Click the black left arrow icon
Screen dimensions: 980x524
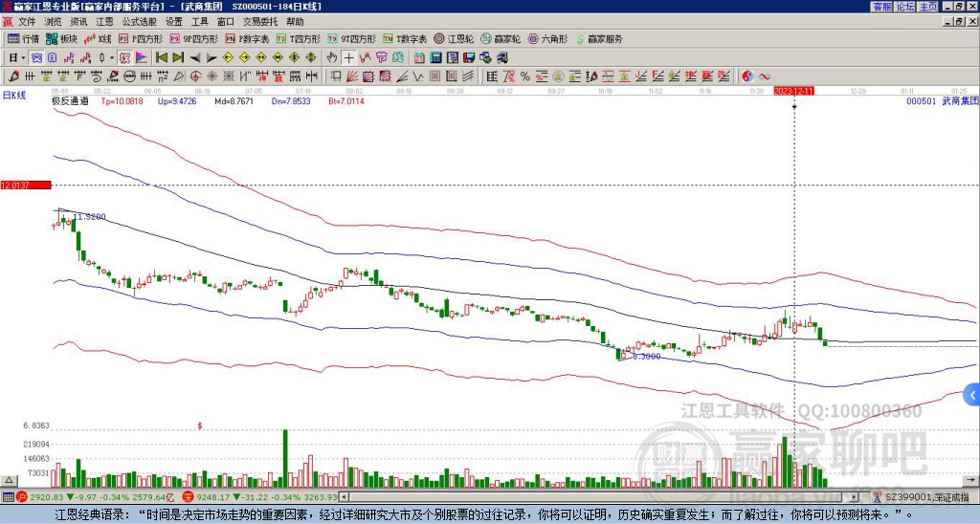pyautogui.click(x=195, y=57)
